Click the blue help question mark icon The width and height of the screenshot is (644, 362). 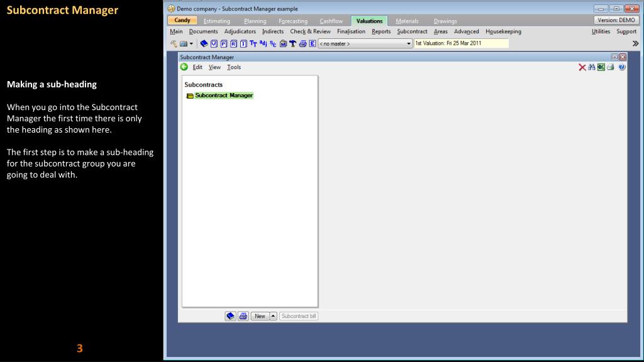coord(622,67)
